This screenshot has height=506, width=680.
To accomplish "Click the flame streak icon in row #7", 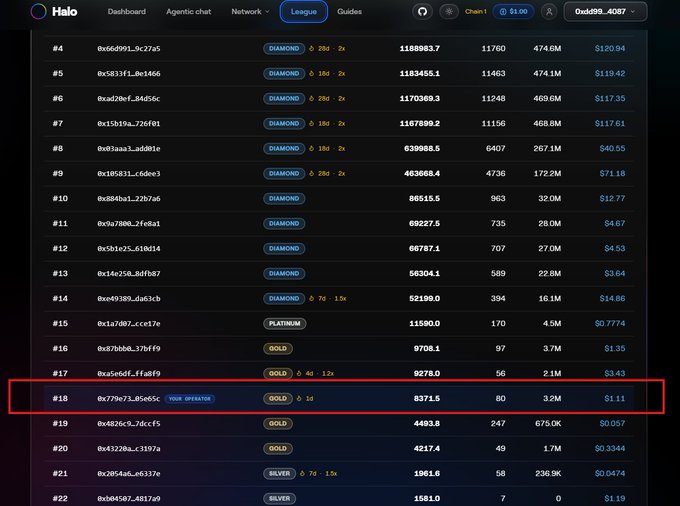I will pyautogui.click(x=311, y=124).
